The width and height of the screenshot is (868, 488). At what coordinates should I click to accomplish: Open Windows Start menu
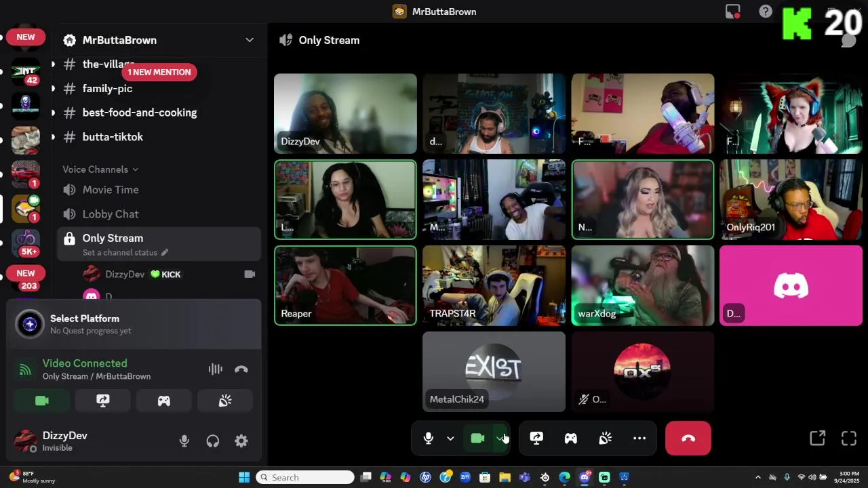click(244, 477)
